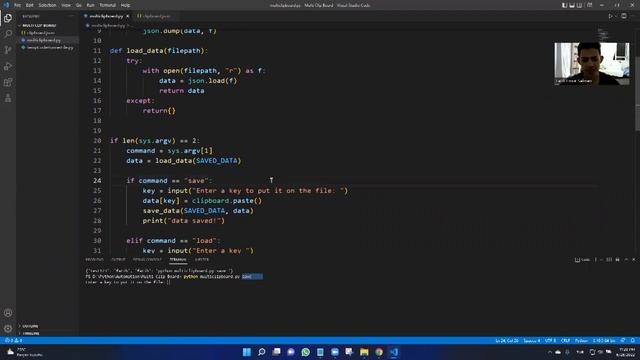Open errors and warnings count in status bar
The width and height of the screenshot is (640, 360).
13,340
